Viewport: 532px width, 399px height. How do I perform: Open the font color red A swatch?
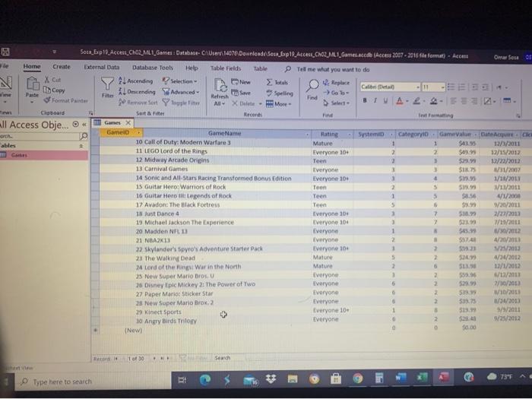[x=400, y=101]
